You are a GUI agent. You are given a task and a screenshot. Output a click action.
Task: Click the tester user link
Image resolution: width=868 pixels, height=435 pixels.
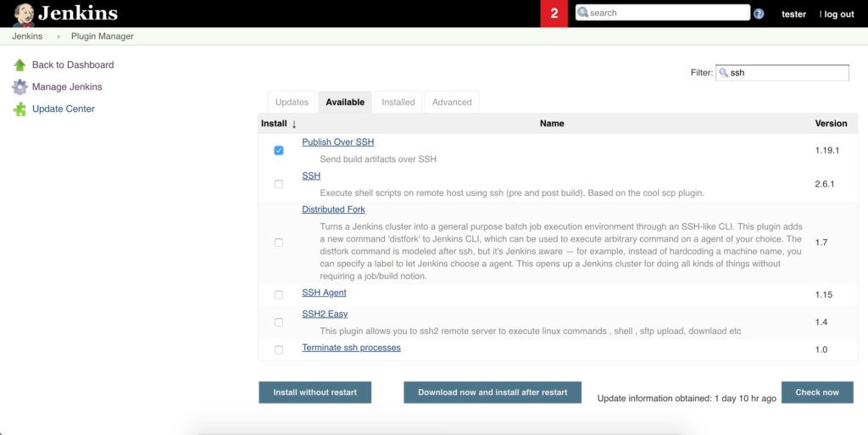coord(793,14)
